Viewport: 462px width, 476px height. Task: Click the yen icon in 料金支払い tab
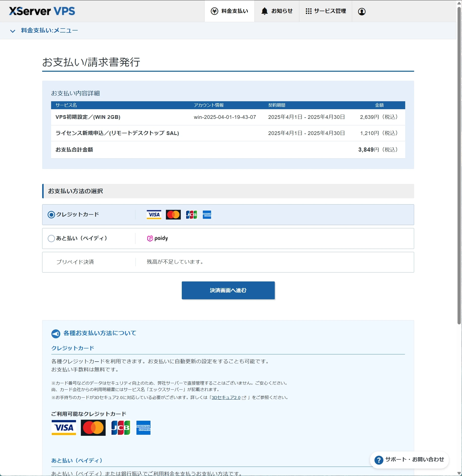click(214, 11)
